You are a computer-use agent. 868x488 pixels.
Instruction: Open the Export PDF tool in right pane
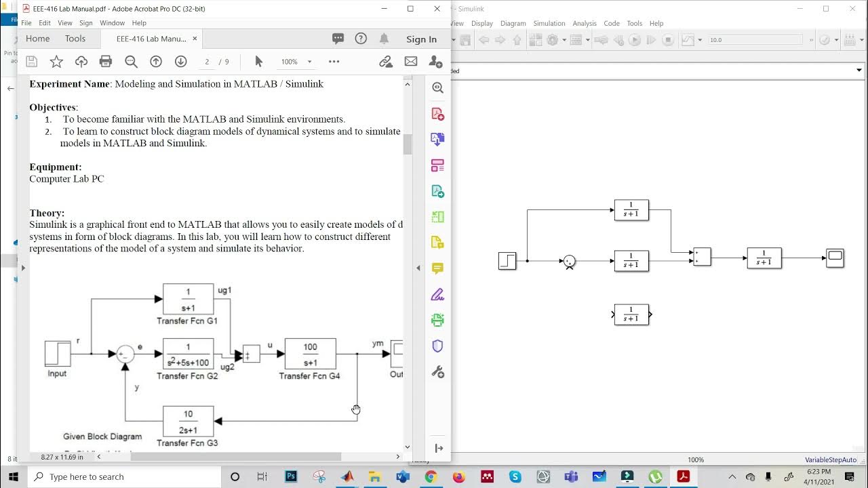click(x=437, y=191)
